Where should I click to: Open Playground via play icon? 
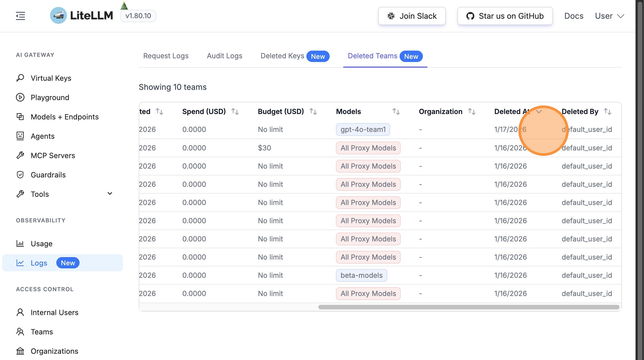tap(20, 97)
